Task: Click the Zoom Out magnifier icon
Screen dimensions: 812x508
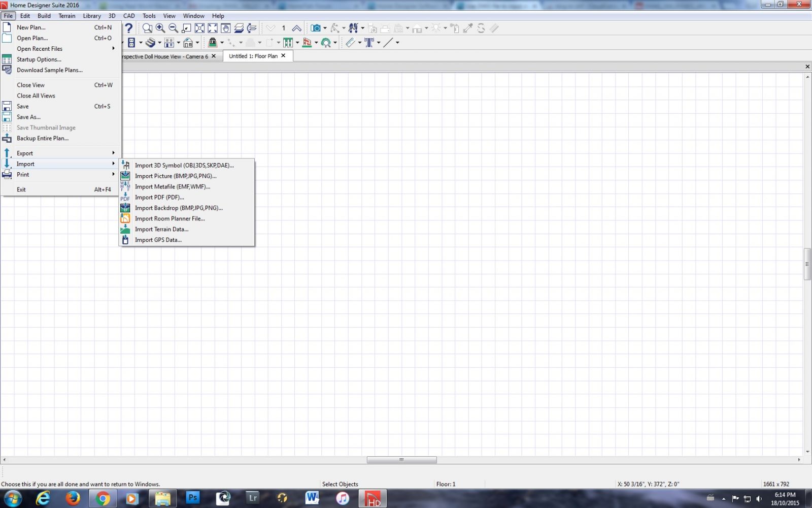Action: tap(173, 28)
